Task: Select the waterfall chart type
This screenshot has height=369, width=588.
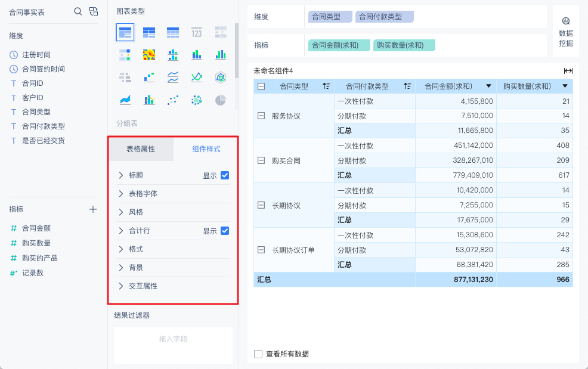Action: (x=149, y=77)
